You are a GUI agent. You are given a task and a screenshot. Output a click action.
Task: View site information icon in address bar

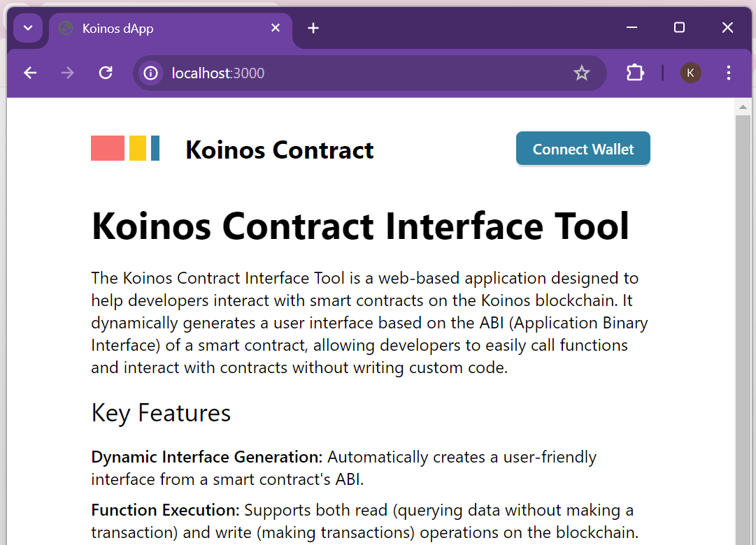click(x=151, y=73)
